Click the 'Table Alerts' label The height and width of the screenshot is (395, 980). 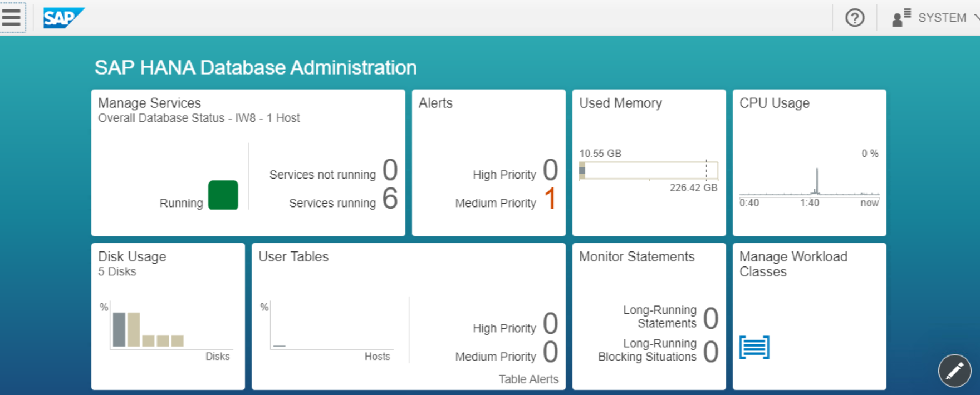(x=528, y=379)
